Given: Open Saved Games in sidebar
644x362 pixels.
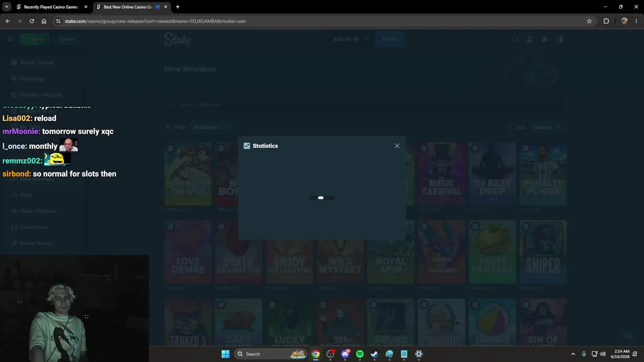Looking at the screenshot, I should [37, 63].
